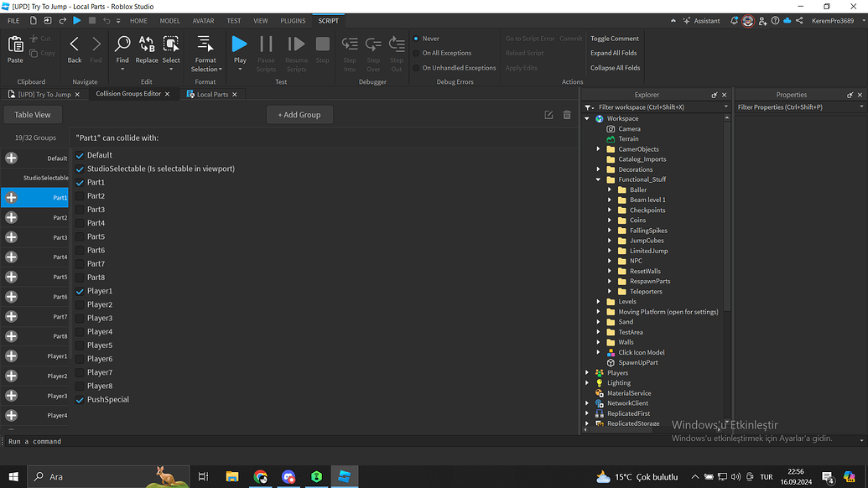The height and width of the screenshot is (488, 868).
Task: Click the plus icon beside Part5 group
Action: [11, 277]
